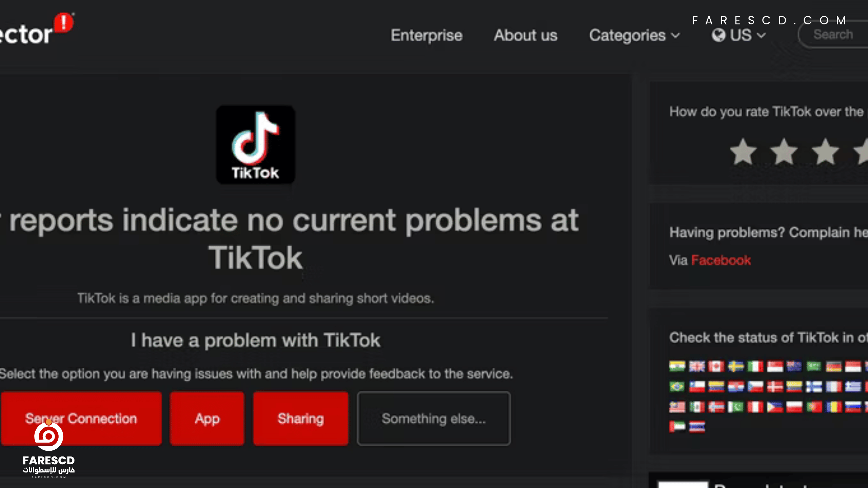The image size is (868, 488).
Task: Click 'TikTok is a media app' description
Action: pyautogui.click(x=256, y=298)
